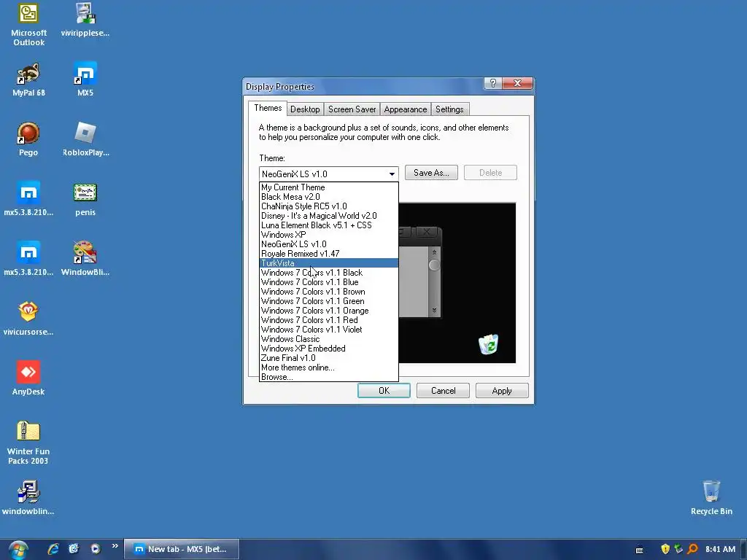Click the OK button
This screenshot has width=747, height=560.
[x=384, y=391]
